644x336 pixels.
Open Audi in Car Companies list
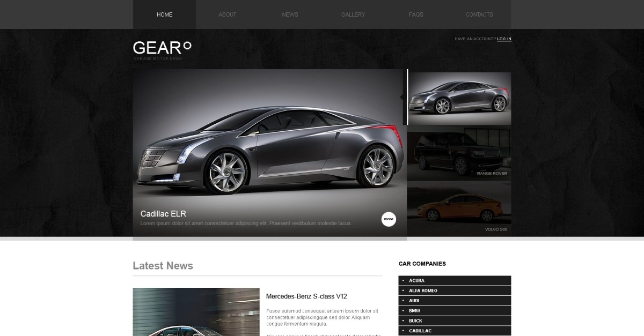[x=455, y=301]
